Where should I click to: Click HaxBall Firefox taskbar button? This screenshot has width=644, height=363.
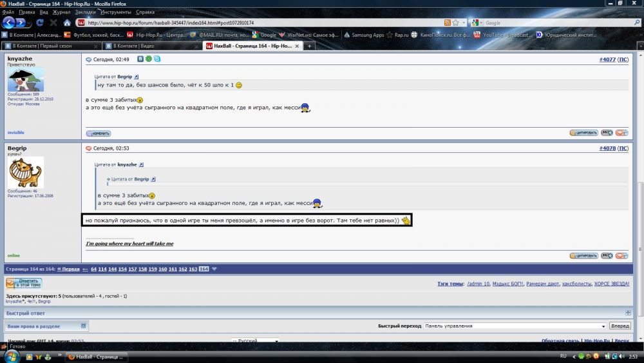click(x=97, y=357)
